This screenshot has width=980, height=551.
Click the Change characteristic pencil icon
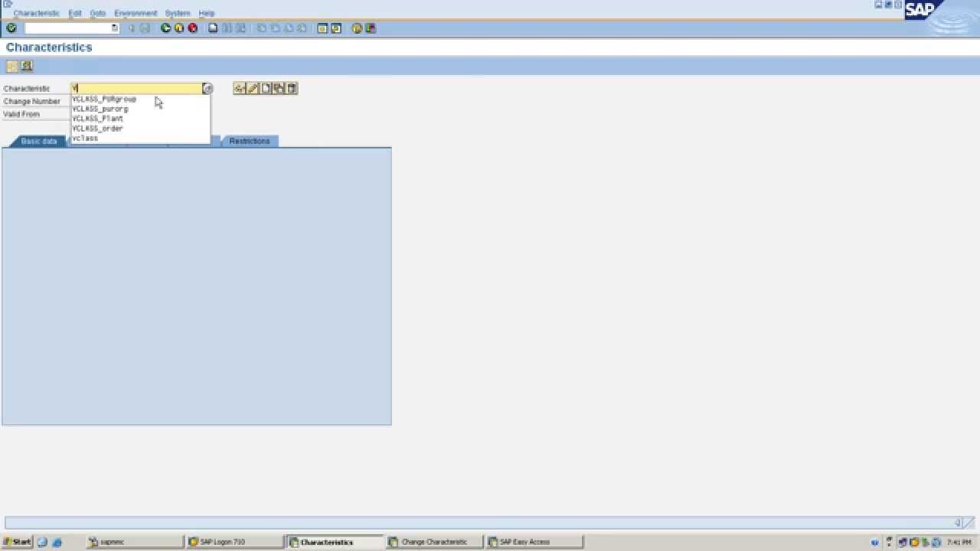tap(253, 89)
